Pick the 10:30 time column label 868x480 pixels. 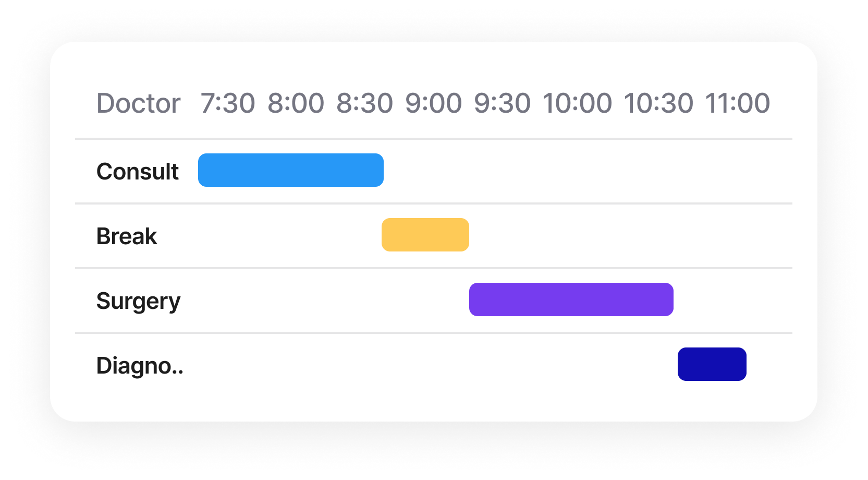pyautogui.click(x=658, y=103)
